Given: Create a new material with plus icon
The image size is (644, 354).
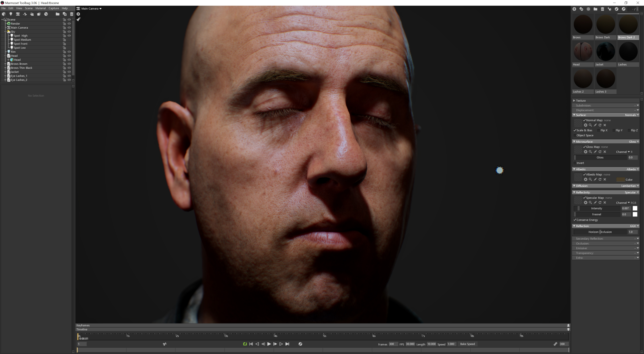Looking at the screenshot, I should click(x=574, y=9).
